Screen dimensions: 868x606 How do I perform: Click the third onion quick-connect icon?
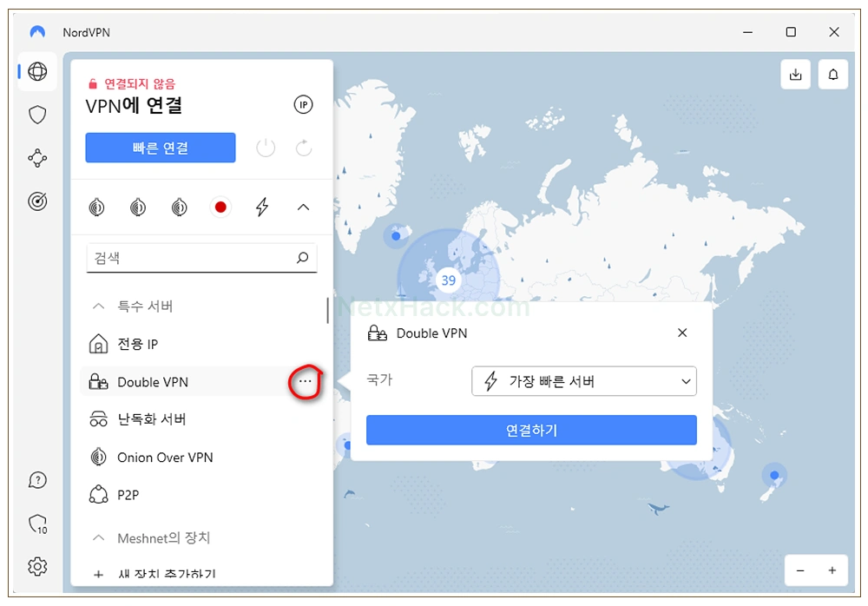(180, 207)
